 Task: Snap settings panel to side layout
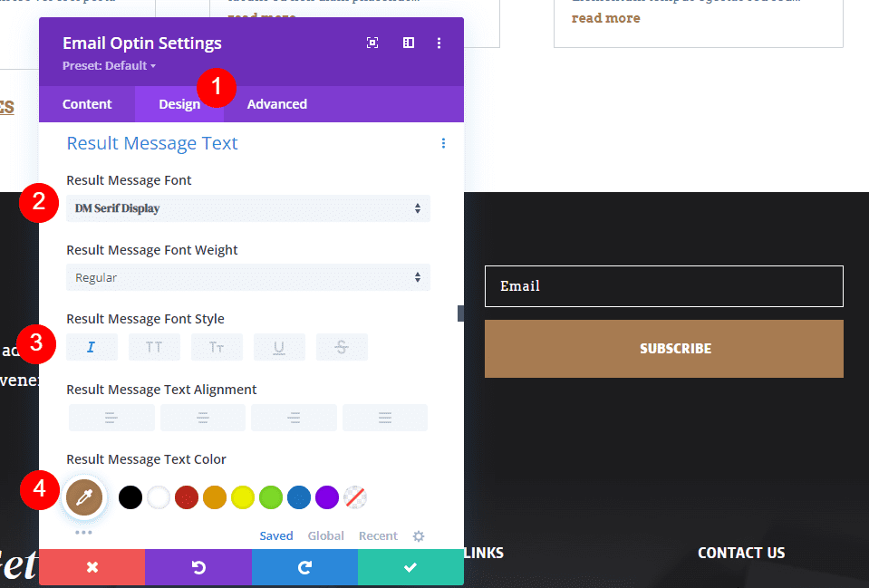coord(408,42)
